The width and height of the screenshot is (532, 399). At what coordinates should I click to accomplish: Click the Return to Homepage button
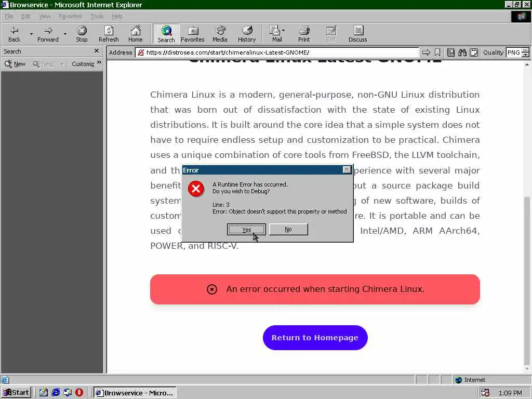point(315,338)
